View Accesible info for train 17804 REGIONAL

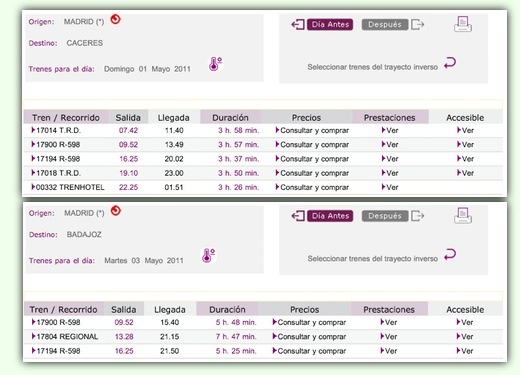pos(465,337)
